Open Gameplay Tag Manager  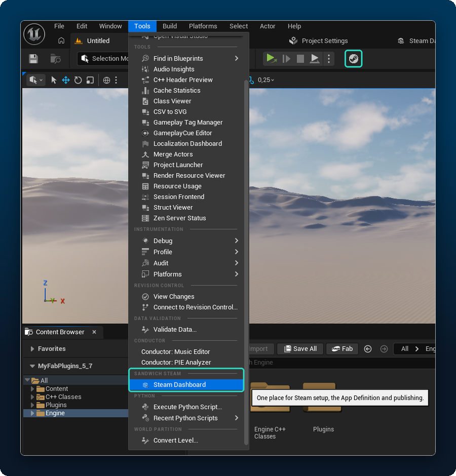point(188,123)
